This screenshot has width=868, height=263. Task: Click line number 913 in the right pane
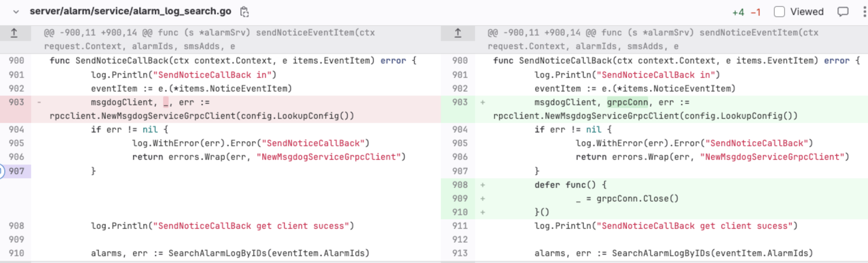(x=460, y=253)
